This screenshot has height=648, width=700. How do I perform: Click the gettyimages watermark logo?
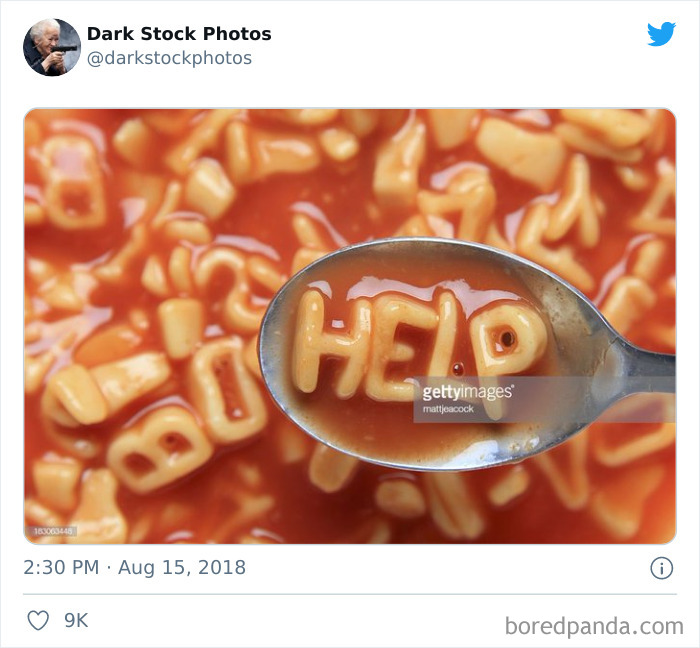point(467,392)
